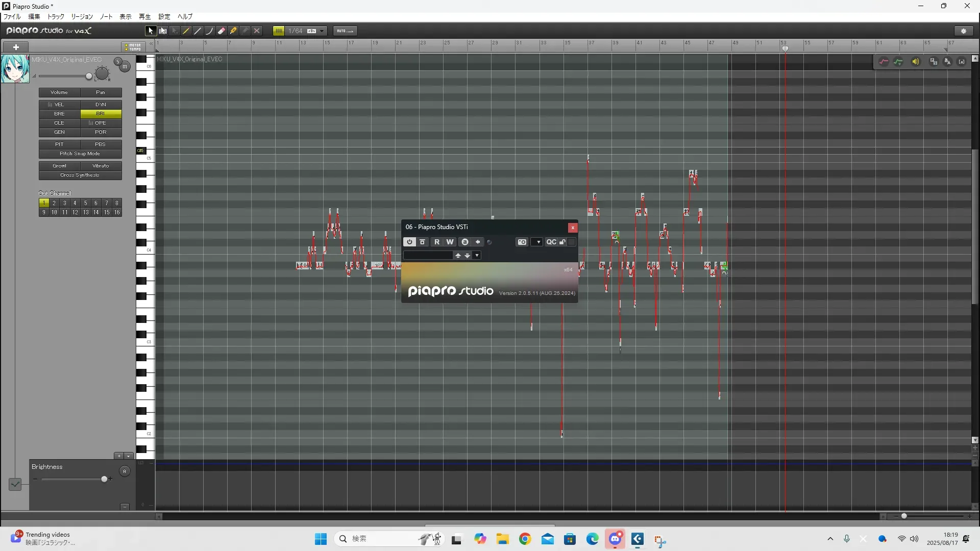Mute the MIKU track with m button
The width and height of the screenshot is (980, 551).
pyautogui.click(x=125, y=67)
